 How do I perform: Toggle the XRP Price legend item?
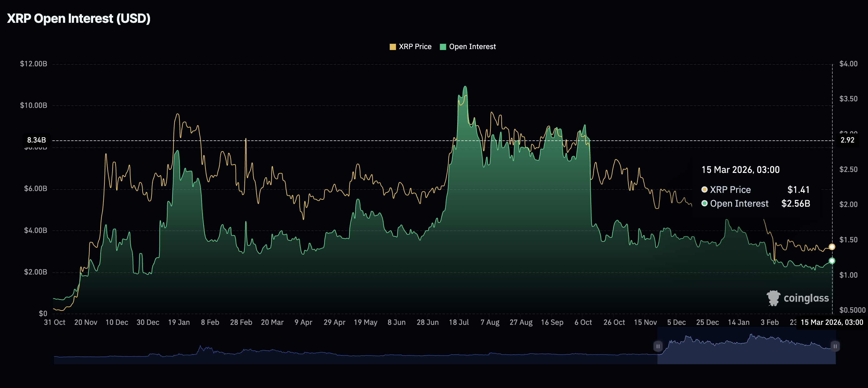point(414,47)
